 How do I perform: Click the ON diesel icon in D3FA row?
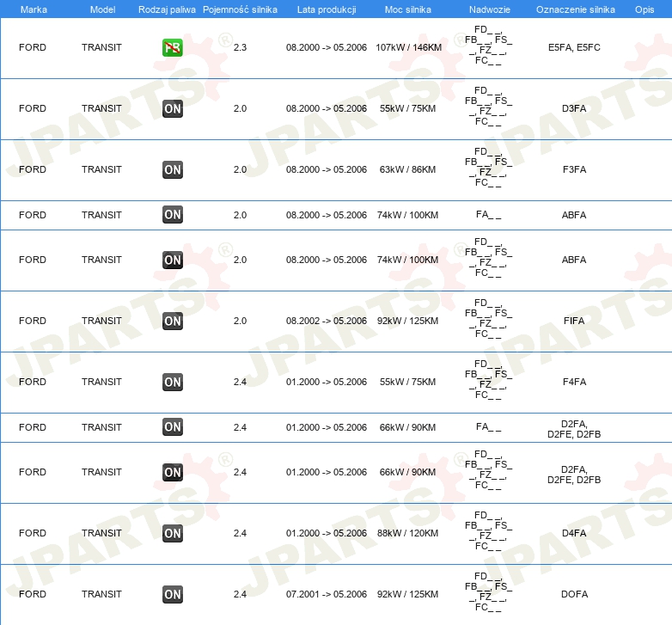172,109
